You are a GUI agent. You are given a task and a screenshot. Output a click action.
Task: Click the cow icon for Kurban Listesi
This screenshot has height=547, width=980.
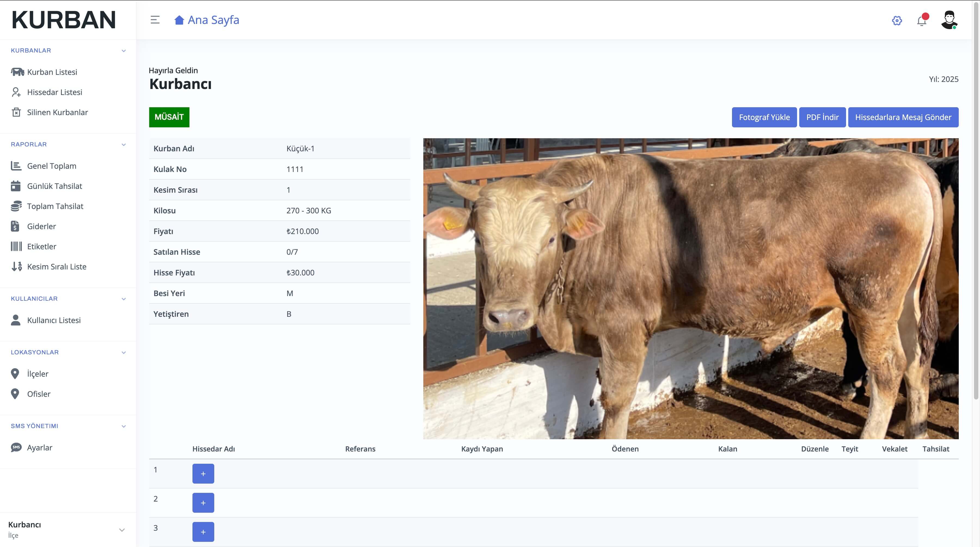(x=17, y=72)
